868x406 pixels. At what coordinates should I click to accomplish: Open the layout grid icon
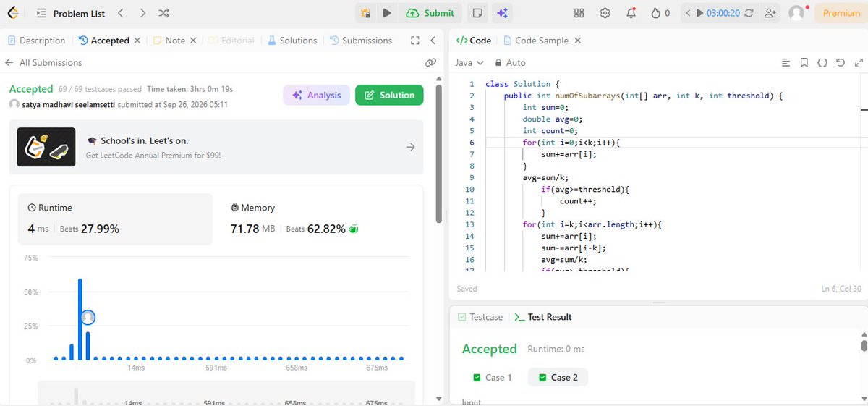click(x=579, y=13)
